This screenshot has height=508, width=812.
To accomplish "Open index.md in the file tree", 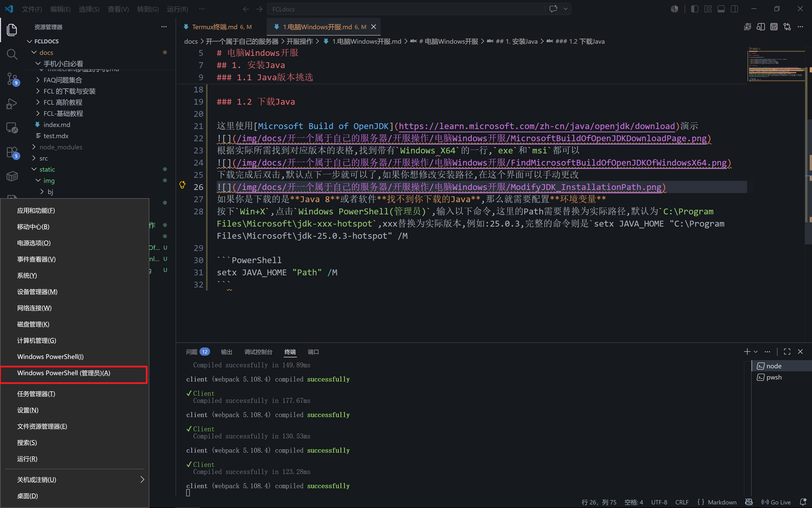I will 57,125.
